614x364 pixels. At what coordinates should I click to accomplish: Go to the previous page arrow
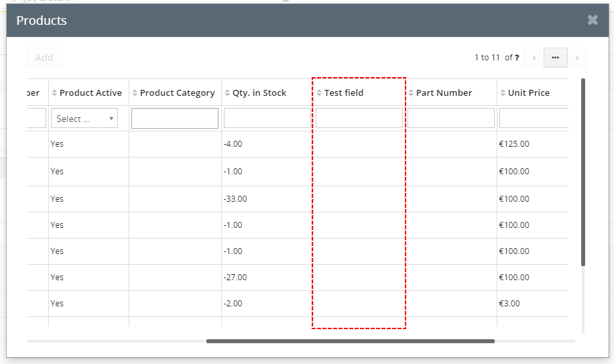pyautogui.click(x=534, y=58)
